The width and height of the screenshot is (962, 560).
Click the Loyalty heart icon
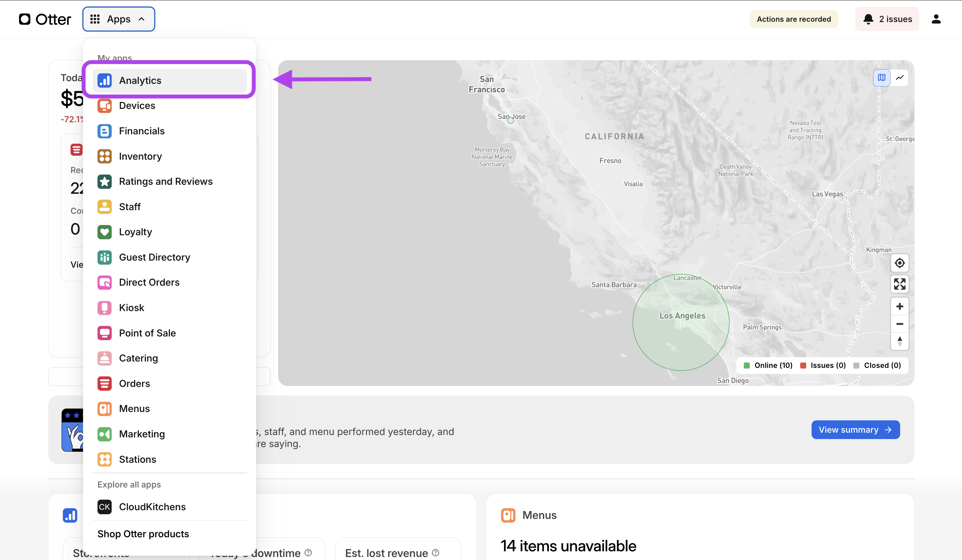[104, 232]
